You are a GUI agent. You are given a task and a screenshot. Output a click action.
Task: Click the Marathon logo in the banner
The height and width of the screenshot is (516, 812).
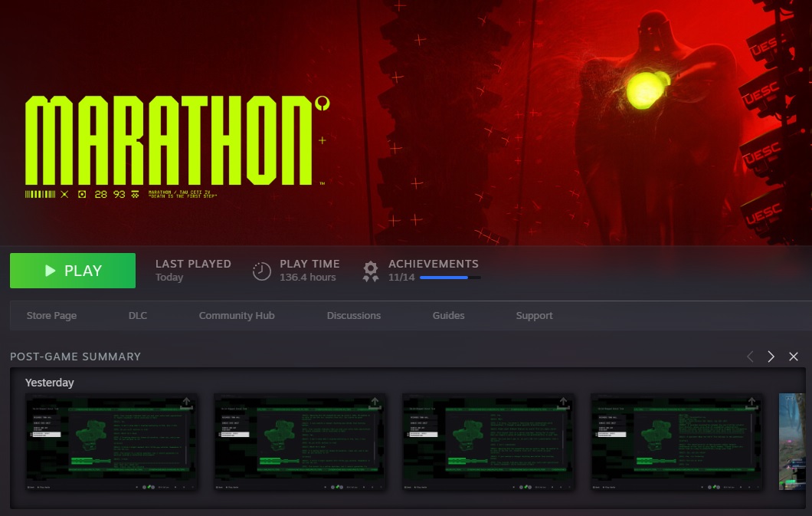177,146
